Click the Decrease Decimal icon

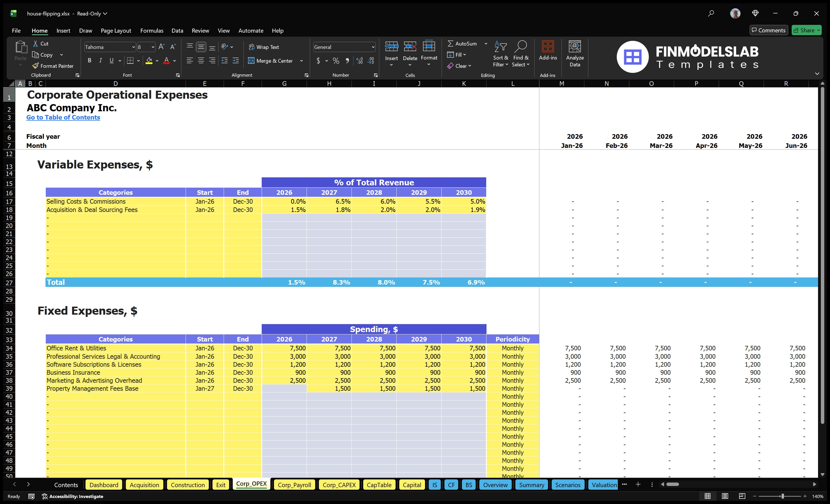click(x=371, y=61)
